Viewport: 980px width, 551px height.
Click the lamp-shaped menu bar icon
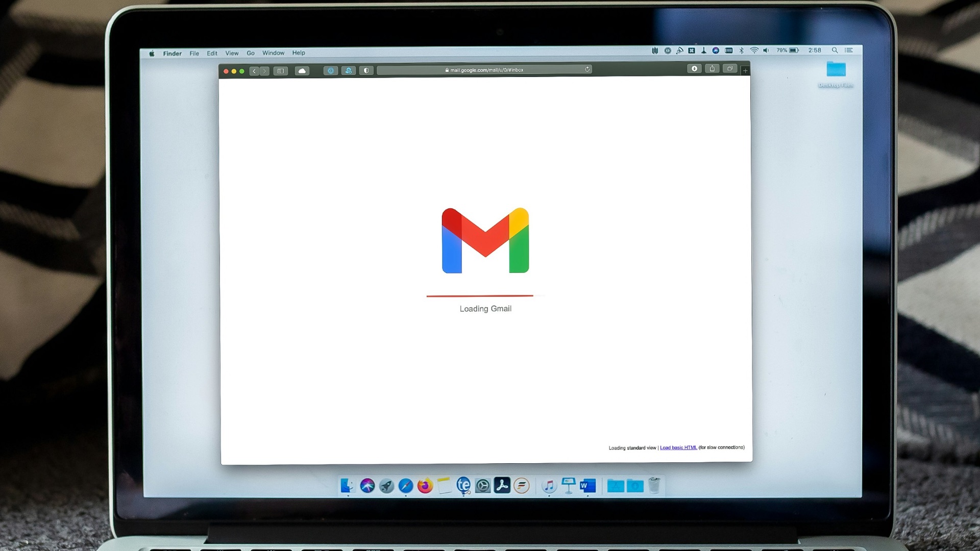pos(703,51)
